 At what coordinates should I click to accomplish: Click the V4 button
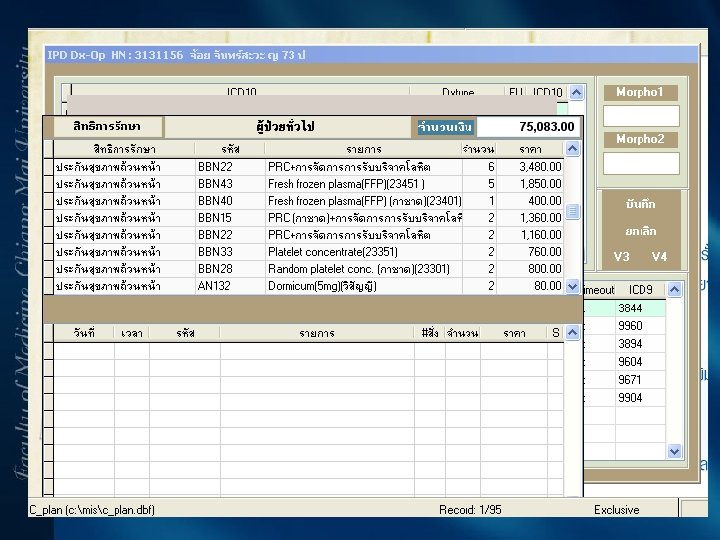pyautogui.click(x=659, y=257)
